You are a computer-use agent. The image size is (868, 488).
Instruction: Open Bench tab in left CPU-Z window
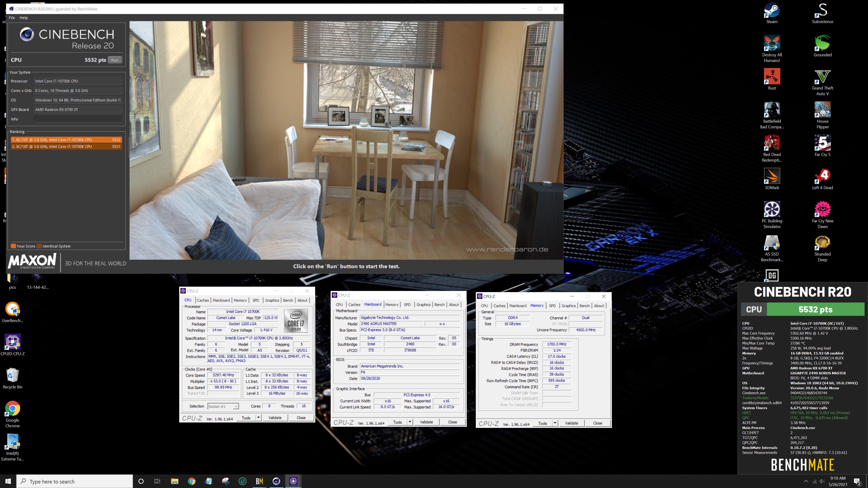pyautogui.click(x=288, y=300)
